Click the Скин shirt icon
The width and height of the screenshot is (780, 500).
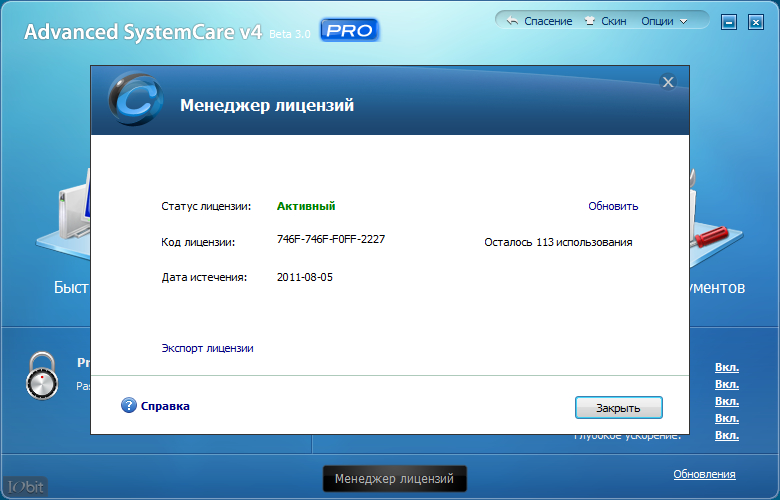590,21
